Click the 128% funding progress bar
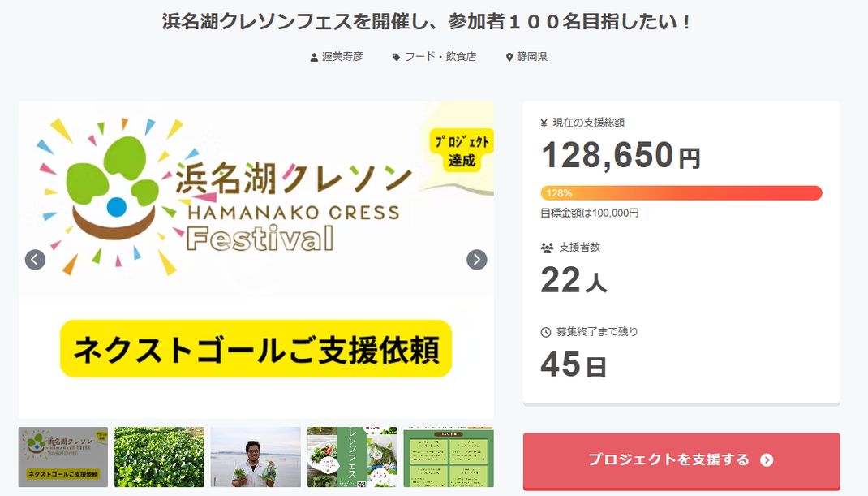The image size is (868, 496). point(681,193)
